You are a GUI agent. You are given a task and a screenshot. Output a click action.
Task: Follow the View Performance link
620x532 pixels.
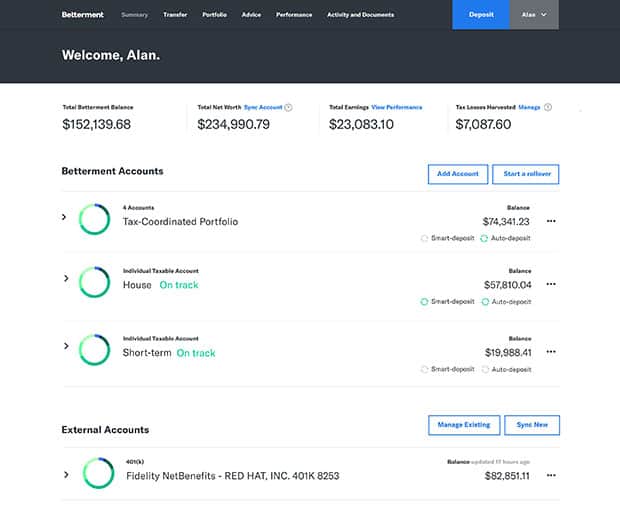click(397, 107)
